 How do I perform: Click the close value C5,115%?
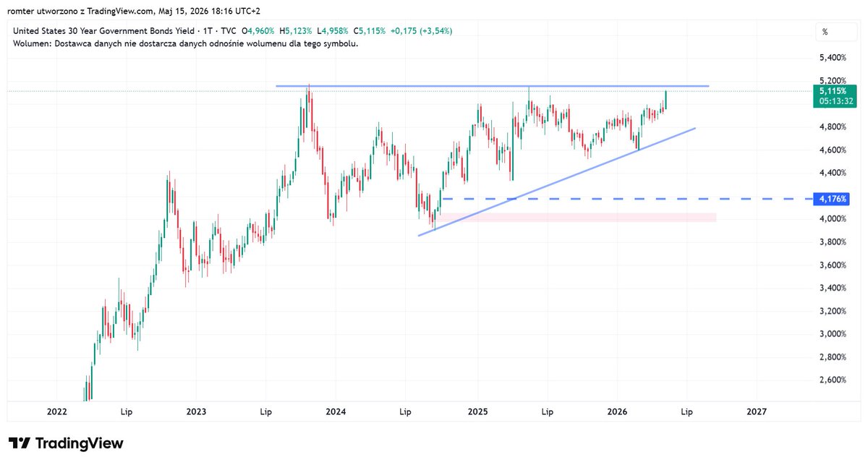coord(370,31)
